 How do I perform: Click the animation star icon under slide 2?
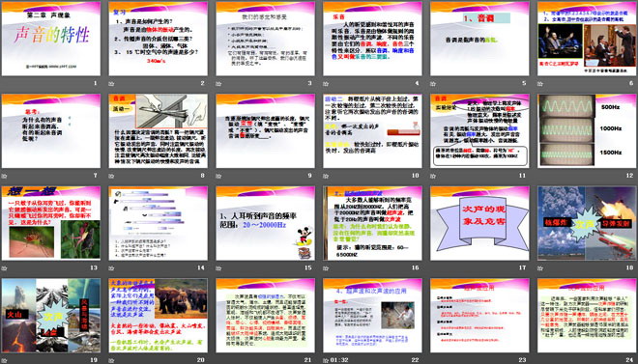pyautogui.click(x=111, y=84)
